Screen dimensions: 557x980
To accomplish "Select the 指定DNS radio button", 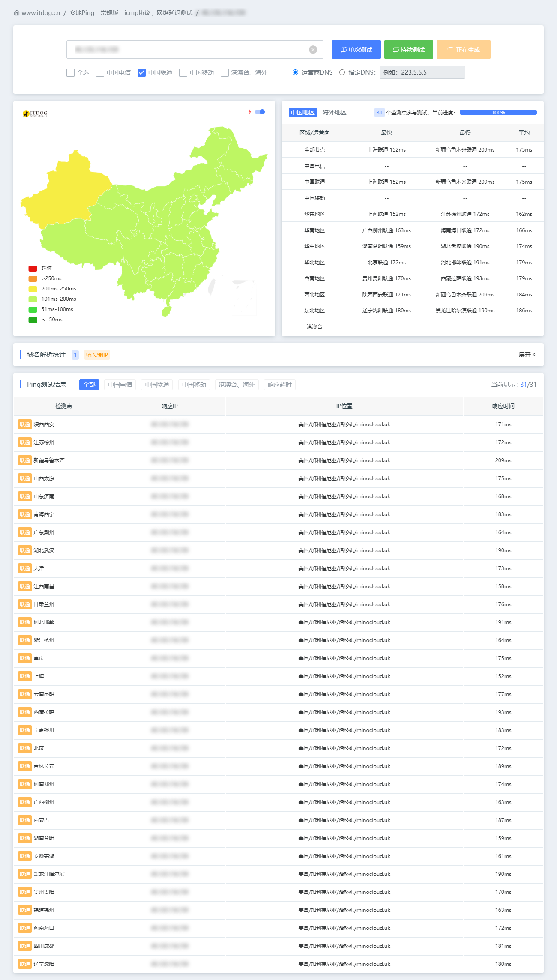I will pos(342,72).
